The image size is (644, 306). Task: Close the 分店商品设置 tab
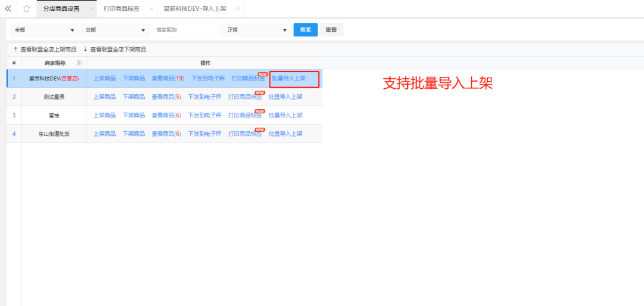(91, 9)
